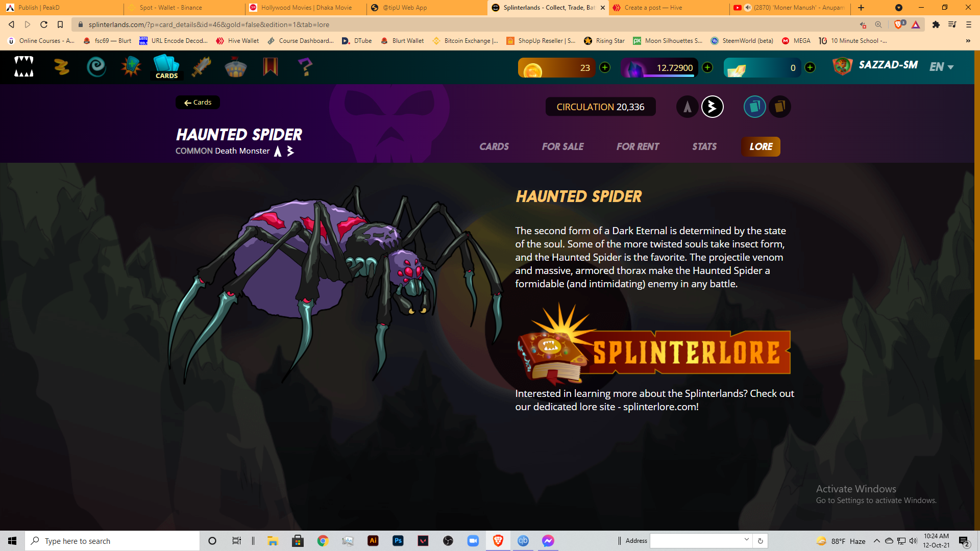Open the Splinterlore banner image
The image size is (980, 551).
[654, 345]
